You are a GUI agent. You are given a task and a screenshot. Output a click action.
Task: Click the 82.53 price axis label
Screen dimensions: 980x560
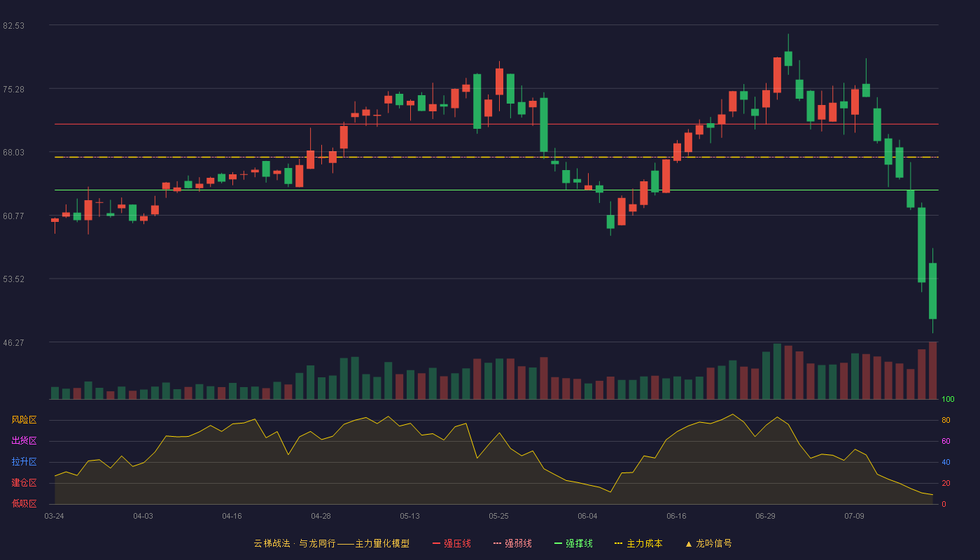click(14, 26)
